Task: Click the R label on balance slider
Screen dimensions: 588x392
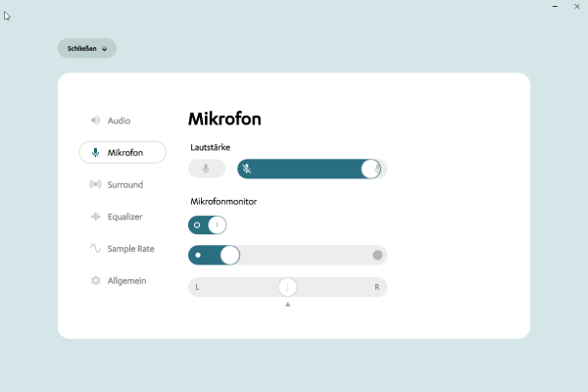Action: point(376,287)
